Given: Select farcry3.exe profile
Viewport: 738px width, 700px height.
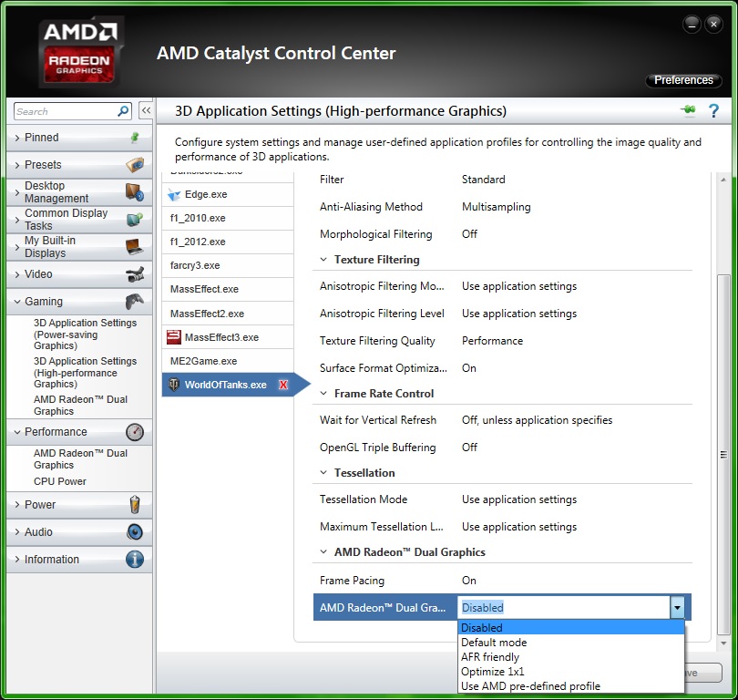Looking at the screenshot, I should click(228, 265).
